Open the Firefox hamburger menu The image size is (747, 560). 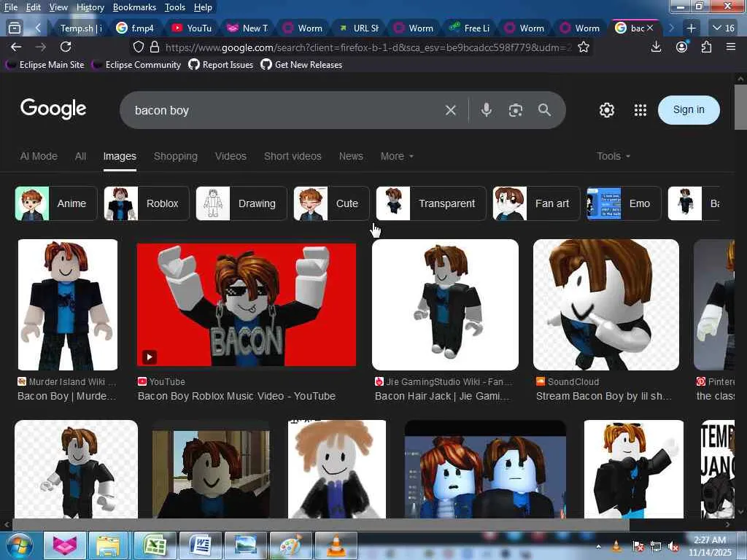[731, 47]
